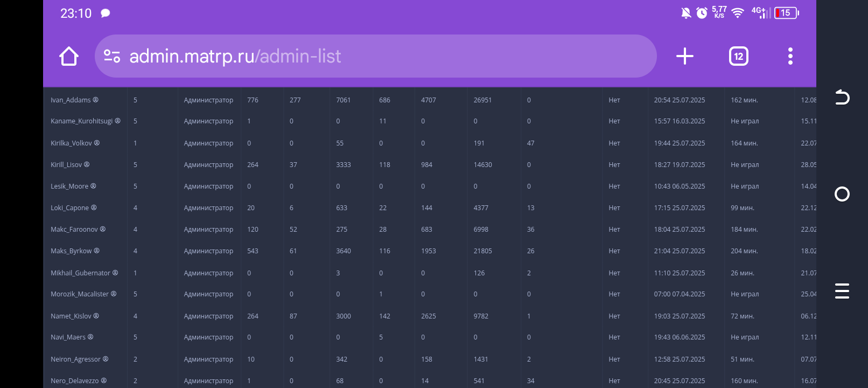
Task: Click 19:43 06.06.2025 in Navi_Maers row
Action: point(680,337)
